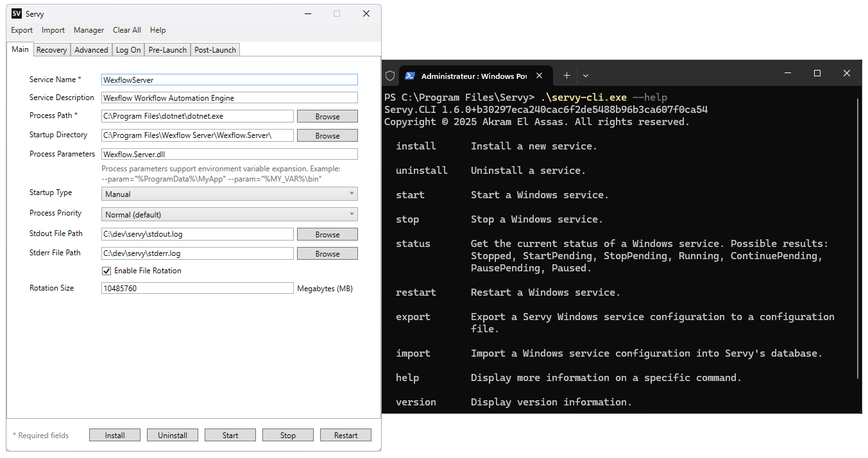Open the PowerShell new tab dropdown chevron
Screen dimensions: 868x458
point(586,76)
